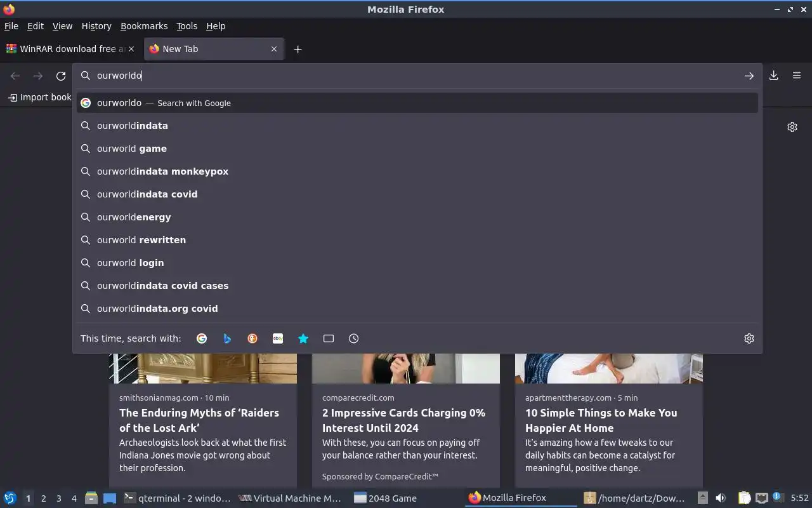Select 'ourworldo — Search with Google' row
Image resolution: width=812 pixels, height=508 pixels.
pos(417,103)
